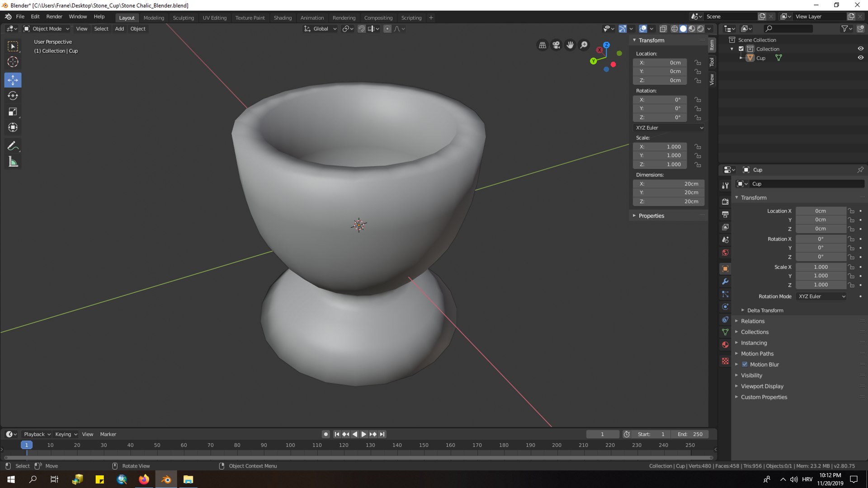Toggle viewport overlays display
The height and width of the screenshot is (488, 868).
642,28
